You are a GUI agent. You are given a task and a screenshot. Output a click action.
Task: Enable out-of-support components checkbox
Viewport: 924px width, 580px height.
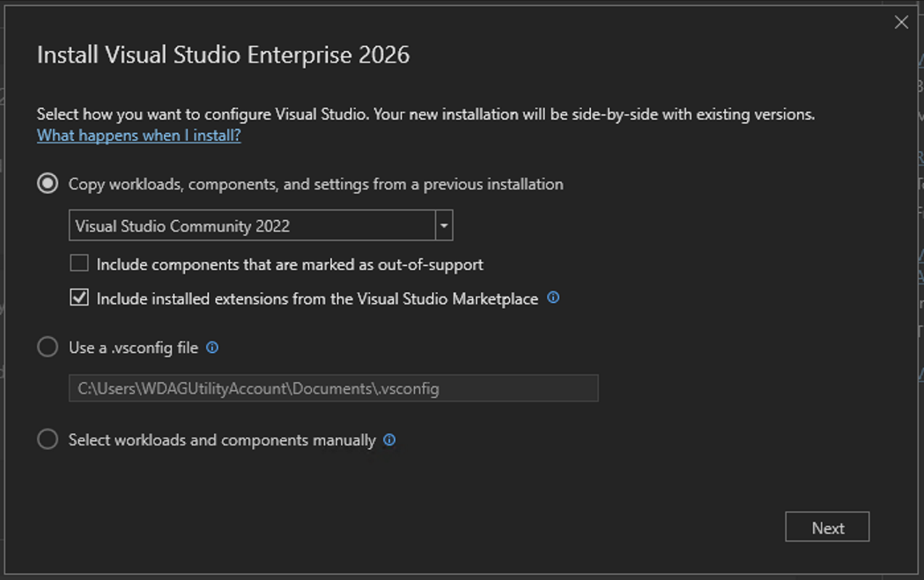79,262
